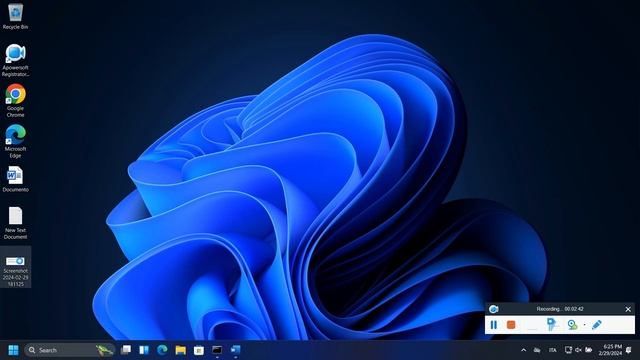Stop the recording with the orange button

coord(511,325)
